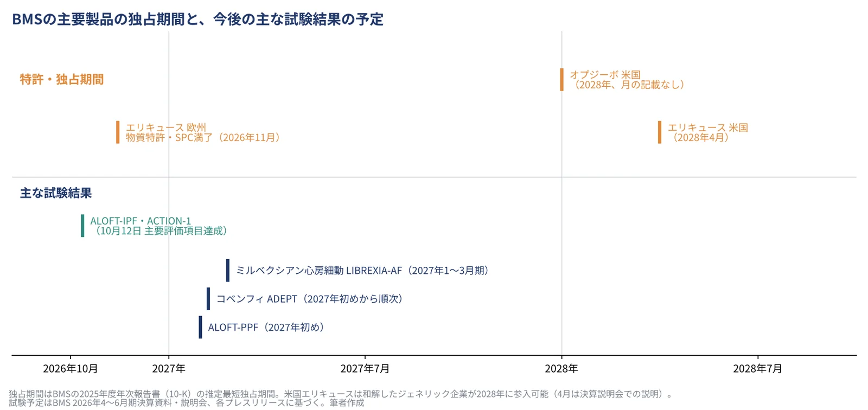This screenshot has width=868, height=410.
Task: Select the 2027年 axis tick label
Action: click(x=169, y=369)
